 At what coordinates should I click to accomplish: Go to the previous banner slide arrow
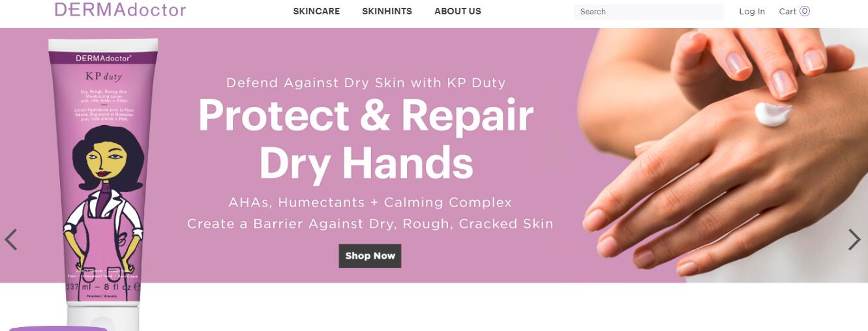pyautogui.click(x=10, y=240)
